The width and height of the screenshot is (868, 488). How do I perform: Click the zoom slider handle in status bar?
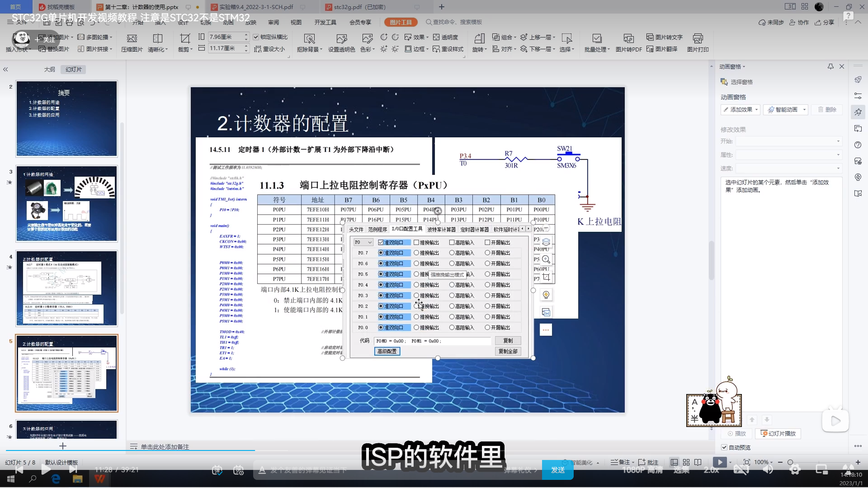(790, 462)
